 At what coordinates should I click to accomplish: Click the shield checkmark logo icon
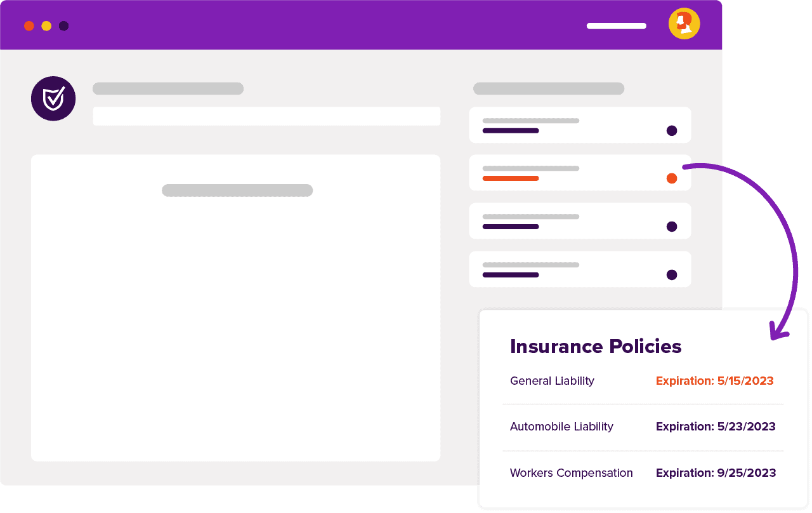(53, 98)
